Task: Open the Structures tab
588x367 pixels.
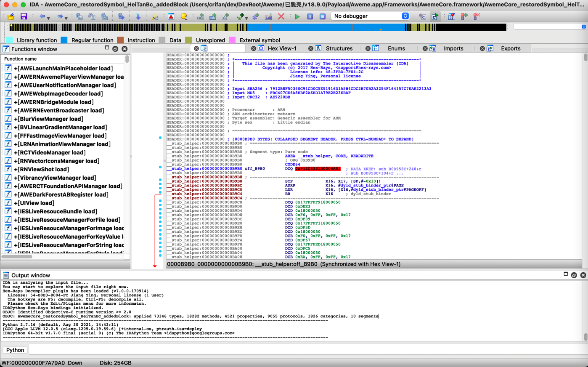Action: [x=339, y=48]
